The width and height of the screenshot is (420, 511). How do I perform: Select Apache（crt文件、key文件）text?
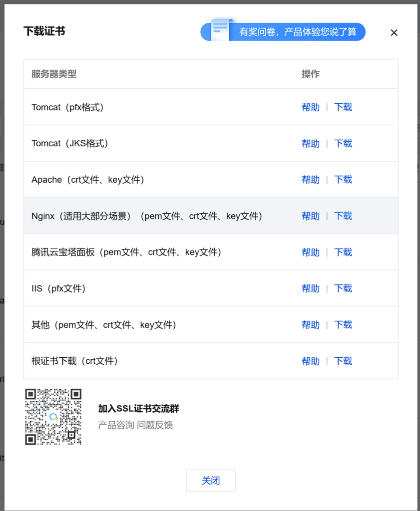(88, 180)
